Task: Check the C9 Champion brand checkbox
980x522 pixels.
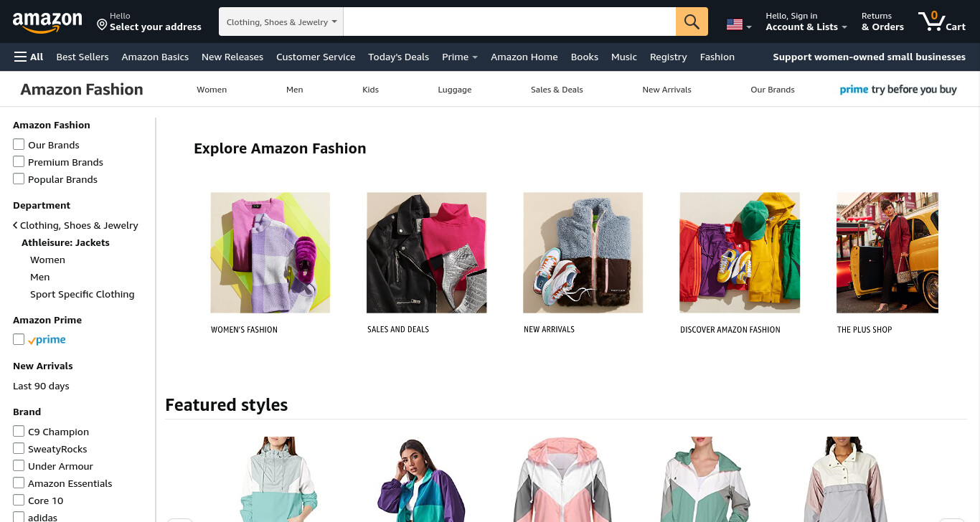Action: point(19,431)
